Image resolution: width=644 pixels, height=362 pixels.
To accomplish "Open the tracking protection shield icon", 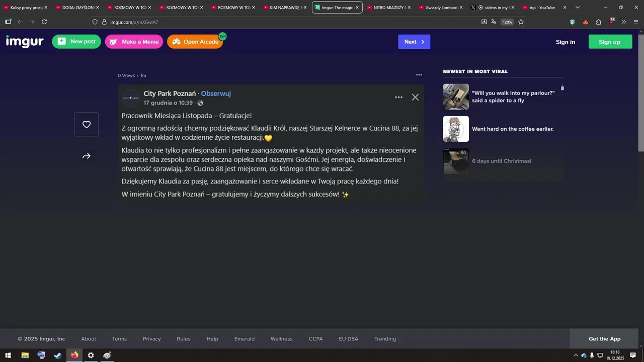I will pyautogui.click(x=95, y=22).
